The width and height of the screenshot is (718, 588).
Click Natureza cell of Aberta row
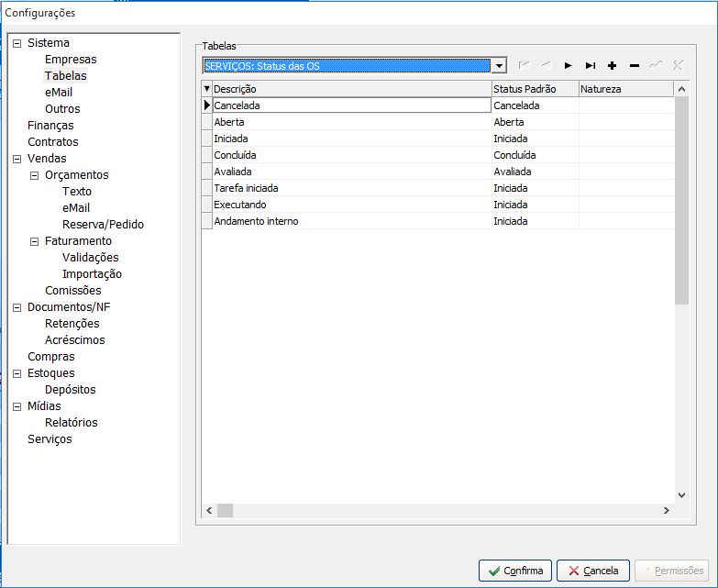click(626, 122)
